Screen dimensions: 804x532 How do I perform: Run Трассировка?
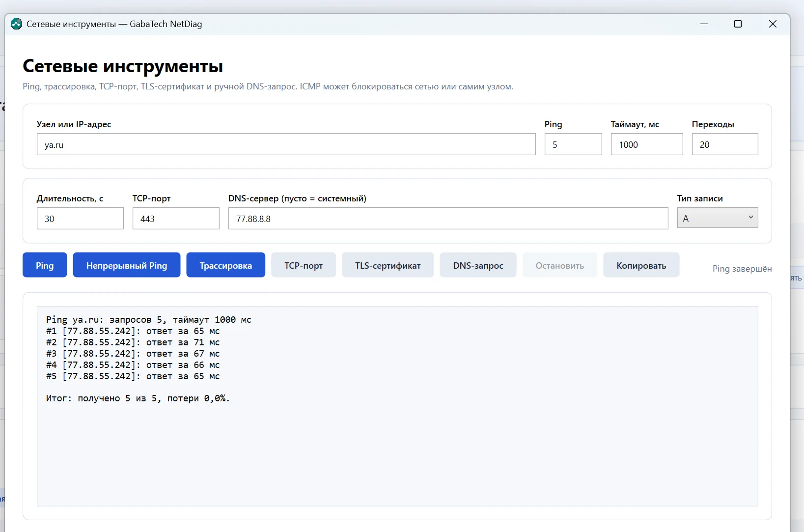tap(226, 265)
